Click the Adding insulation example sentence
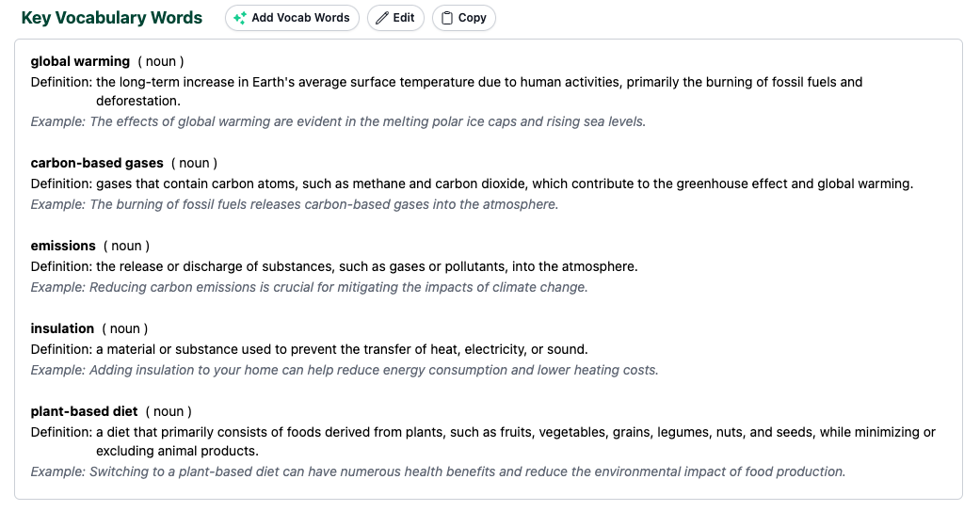This screenshot has height=511, width=980. [x=345, y=371]
